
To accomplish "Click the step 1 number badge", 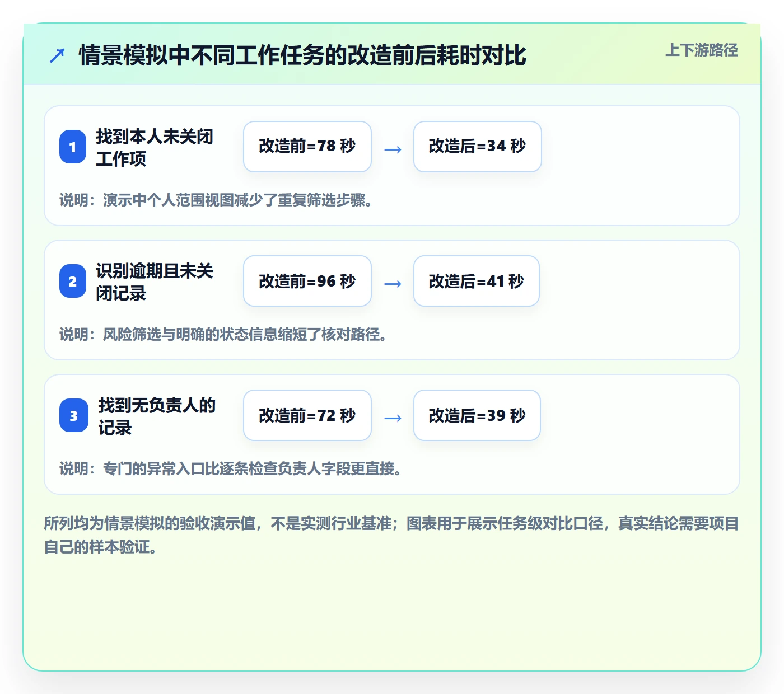I will click(x=73, y=147).
